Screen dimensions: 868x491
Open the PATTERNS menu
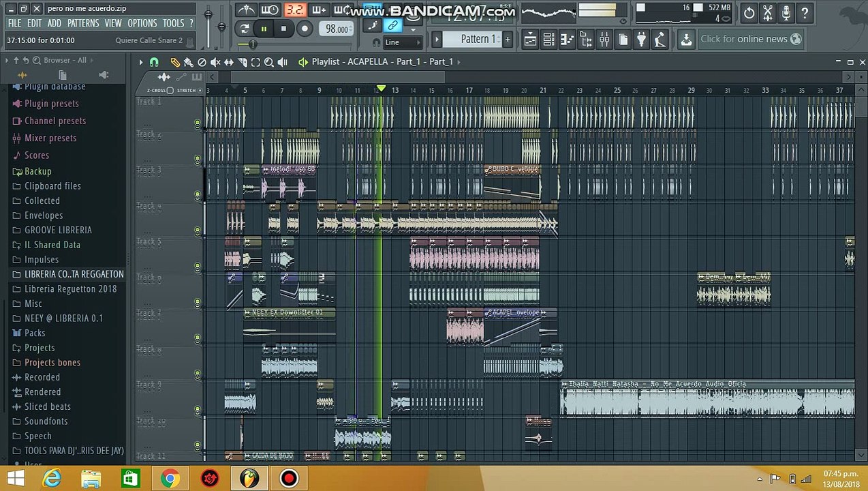click(83, 23)
